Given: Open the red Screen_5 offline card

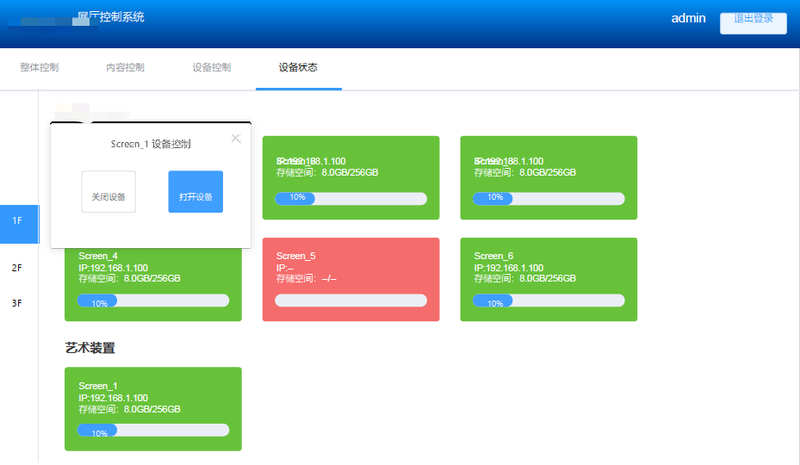Looking at the screenshot, I should coord(351,279).
